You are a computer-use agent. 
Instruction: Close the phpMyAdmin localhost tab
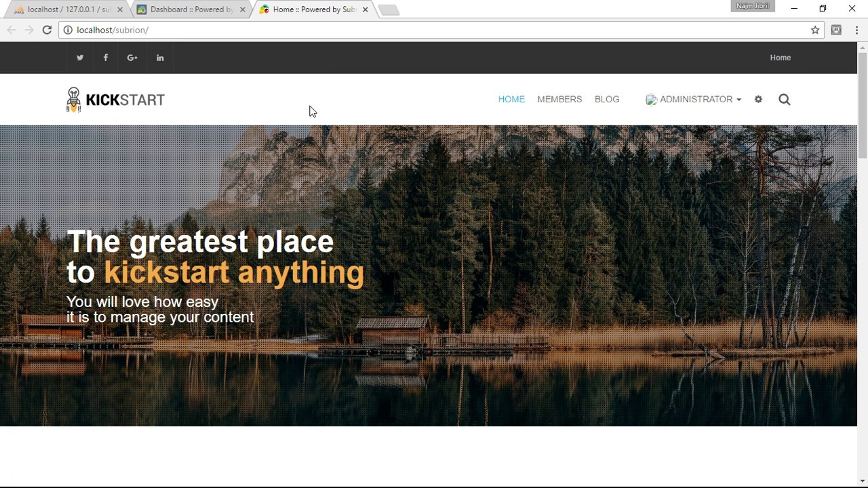click(x=120, y=9)
